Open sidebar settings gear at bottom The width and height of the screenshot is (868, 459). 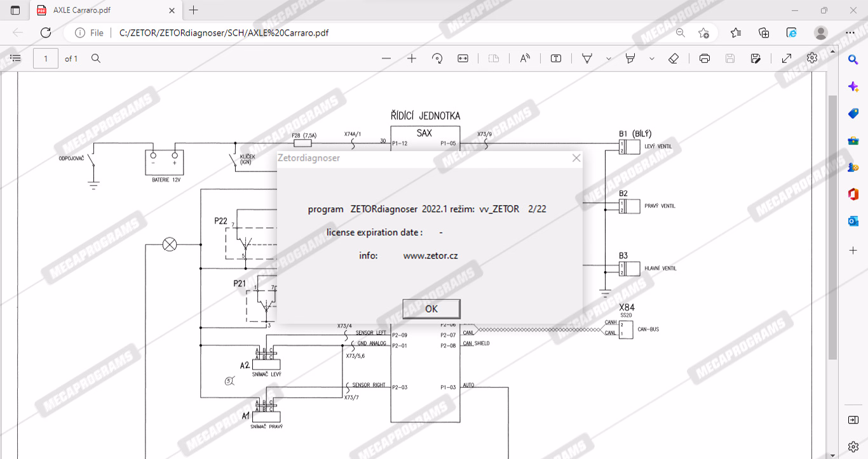point(853,447)
